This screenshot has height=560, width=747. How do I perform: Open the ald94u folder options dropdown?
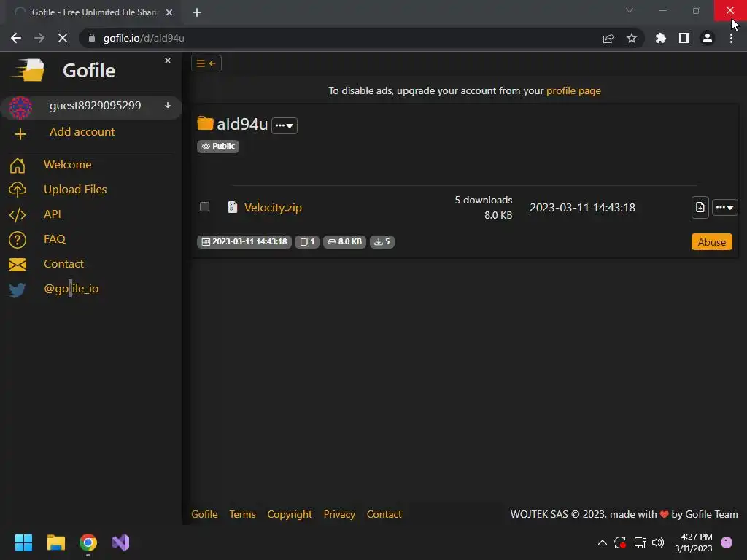pos(285,125)
